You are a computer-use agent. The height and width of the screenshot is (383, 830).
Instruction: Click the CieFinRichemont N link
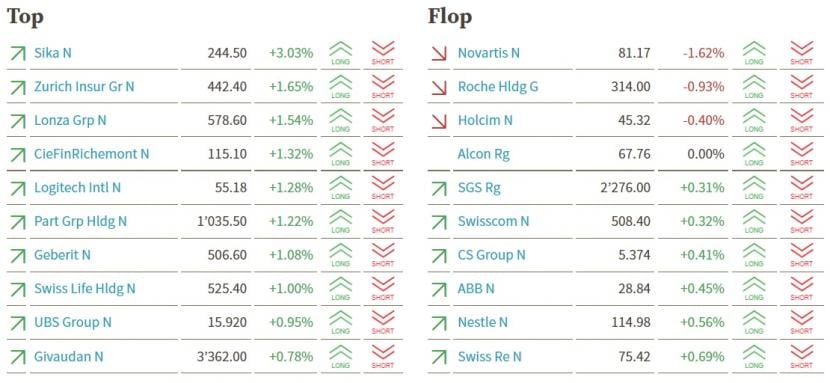point(92,154)
